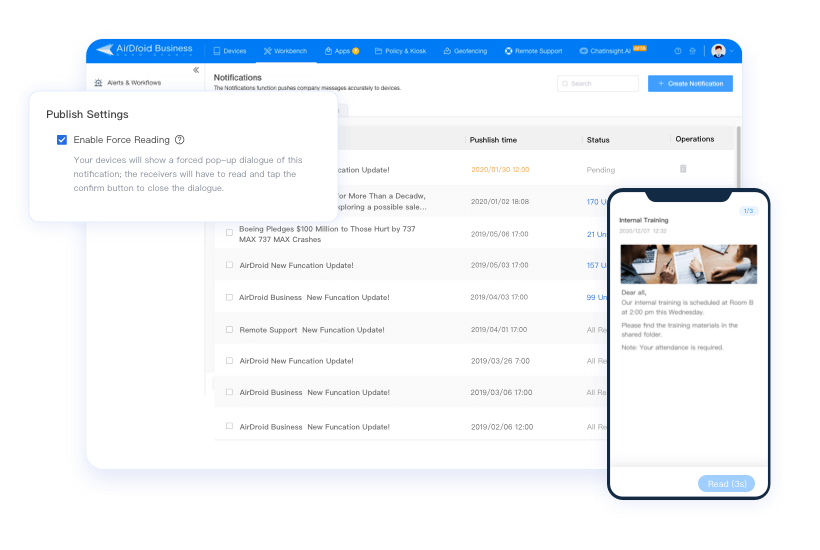This screenshot has height=550, width=820.
Task: Click the Force Reading help icon
Action: (179, 140)
